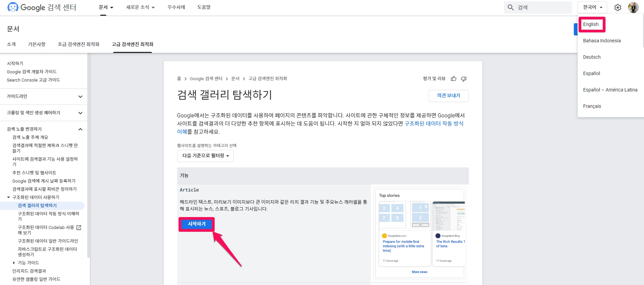Open 인리치드 검색결과 sidebar item
This screenshot has width=644, height=285.
pos(29,271)
